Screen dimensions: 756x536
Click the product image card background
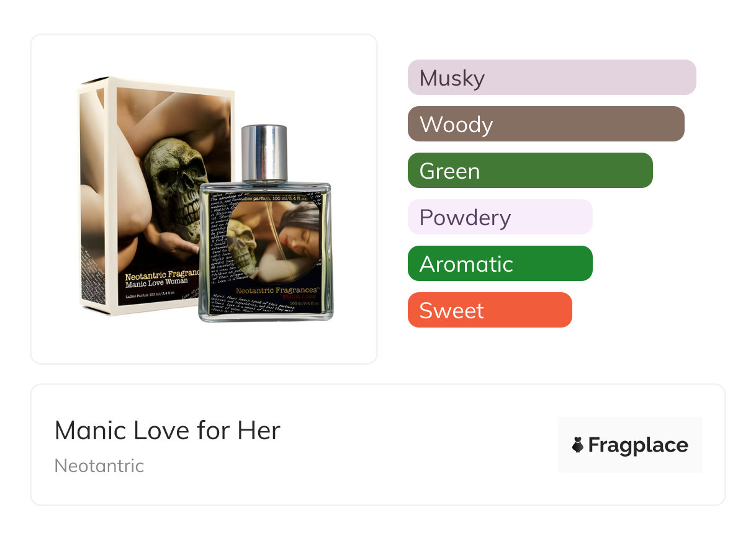click(x=204, y=199)
